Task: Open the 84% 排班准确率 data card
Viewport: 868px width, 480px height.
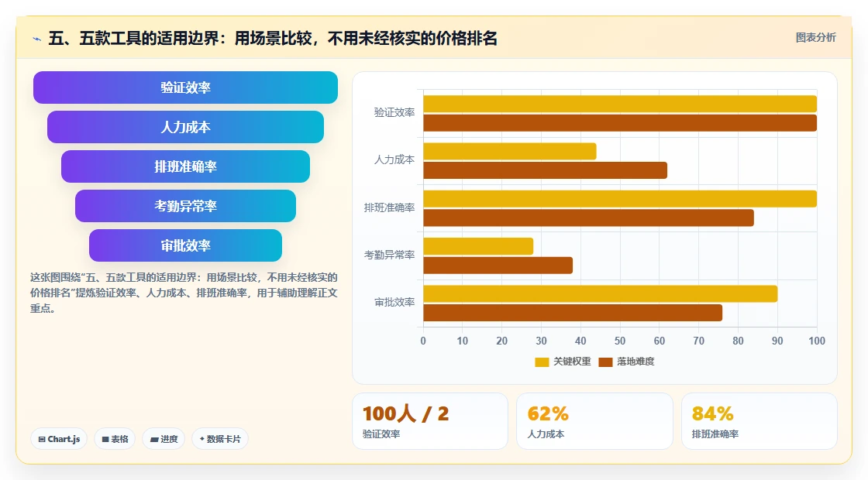Action: pyautogui.click(x=759, y=421)
